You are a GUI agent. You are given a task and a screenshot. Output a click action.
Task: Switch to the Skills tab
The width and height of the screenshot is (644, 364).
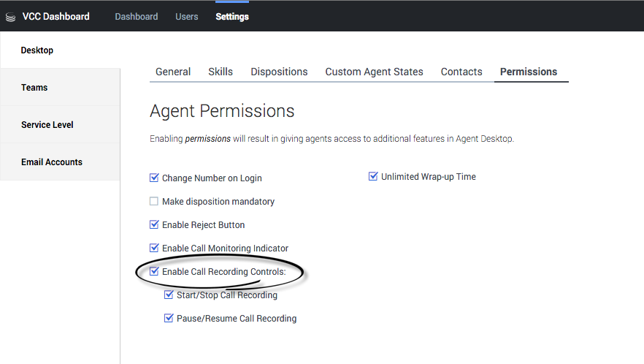(221, 72)
